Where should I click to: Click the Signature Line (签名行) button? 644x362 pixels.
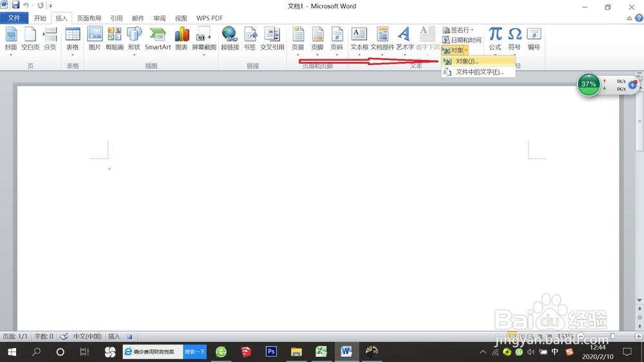456,30
